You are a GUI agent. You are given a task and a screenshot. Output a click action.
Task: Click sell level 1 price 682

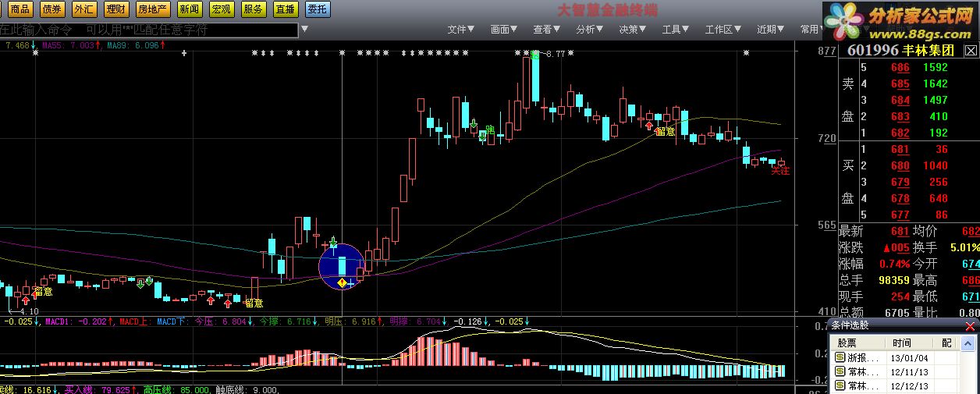[x=900, y=133]
